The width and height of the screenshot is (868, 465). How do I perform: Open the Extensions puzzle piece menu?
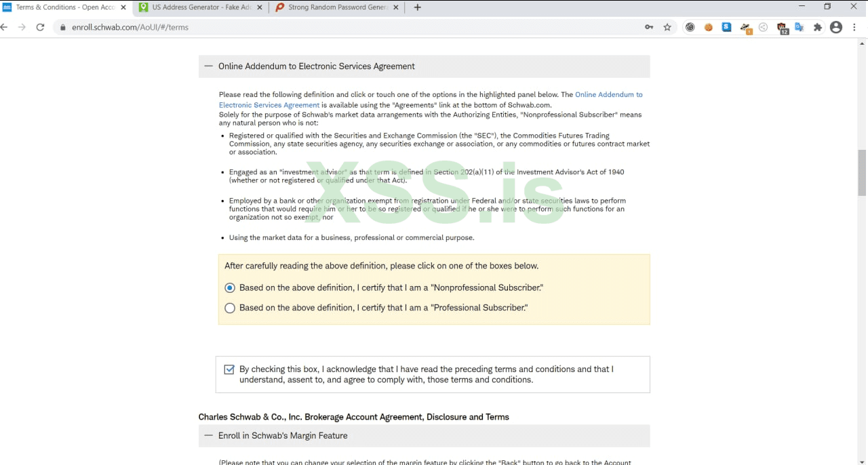[x=818, y=27]
